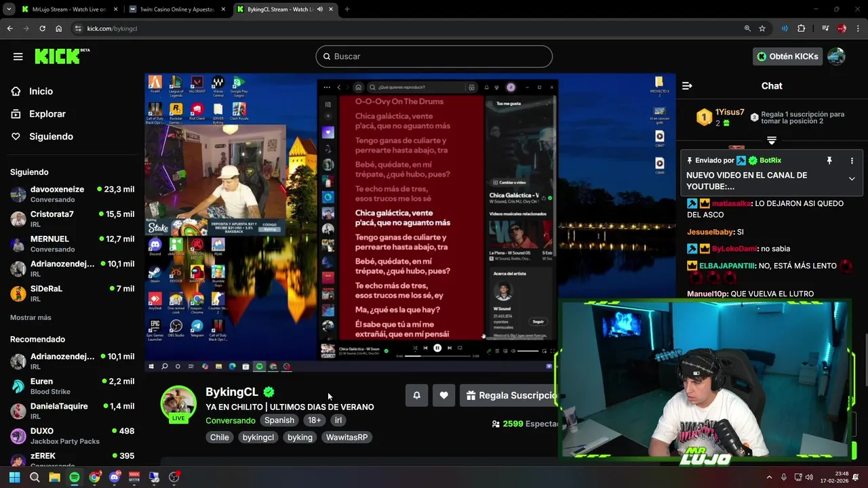Click the BykingCL verified badge
The width and height of the screenshot is (868, 488).
(269, 392)
